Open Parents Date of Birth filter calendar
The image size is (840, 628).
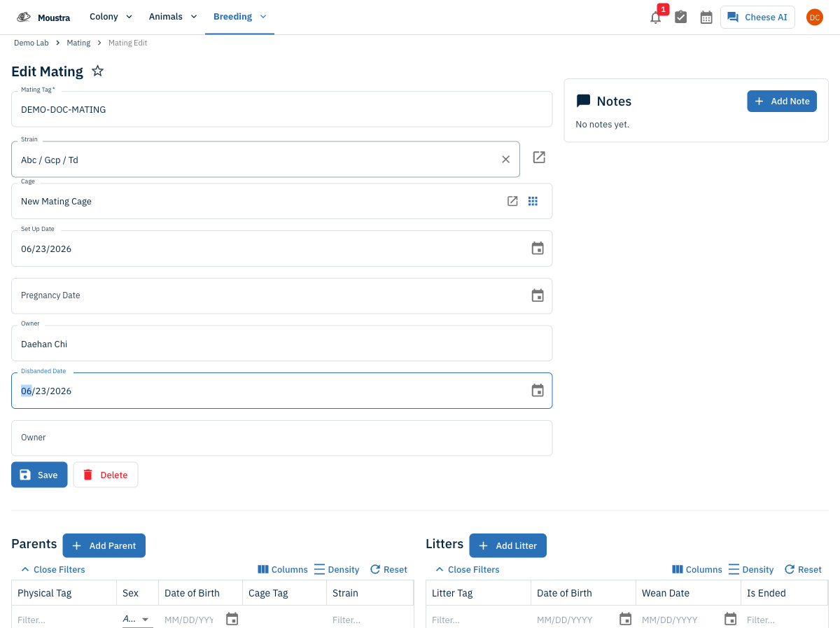(232, 619)
